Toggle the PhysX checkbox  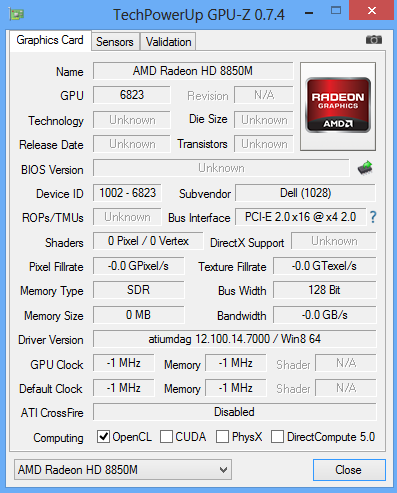click(222, 436)
